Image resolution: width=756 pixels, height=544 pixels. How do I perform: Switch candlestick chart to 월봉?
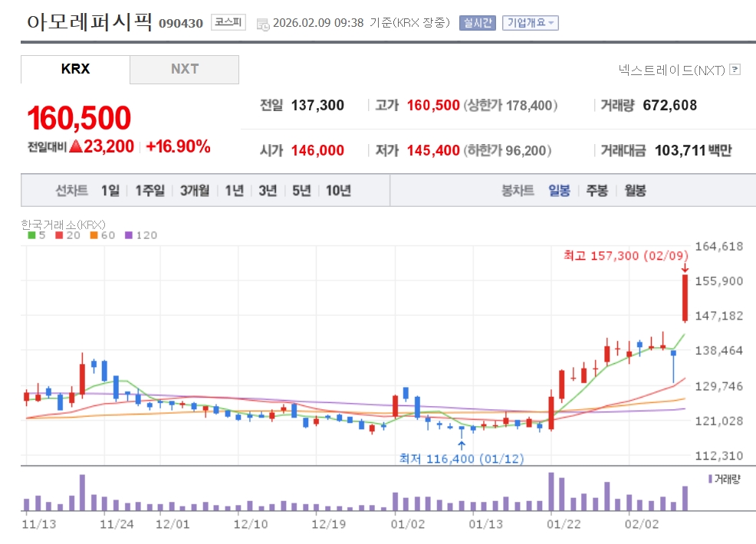click(x=635, y=191)
